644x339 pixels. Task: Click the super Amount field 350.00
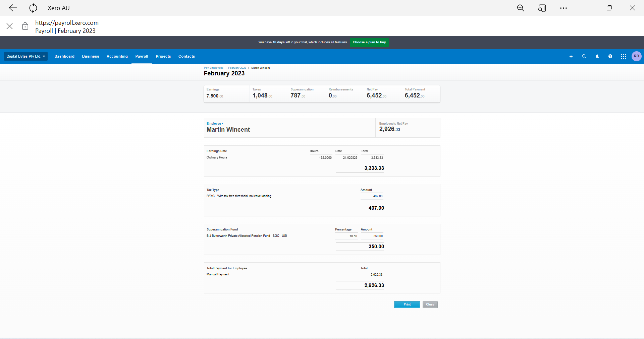coord(372,236)
